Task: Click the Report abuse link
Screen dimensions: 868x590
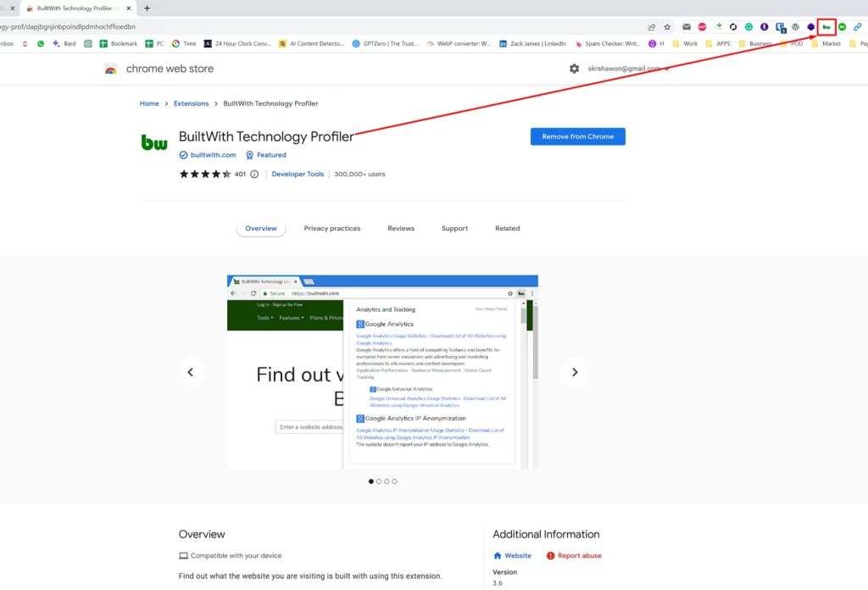Action: tap(574, 555)
